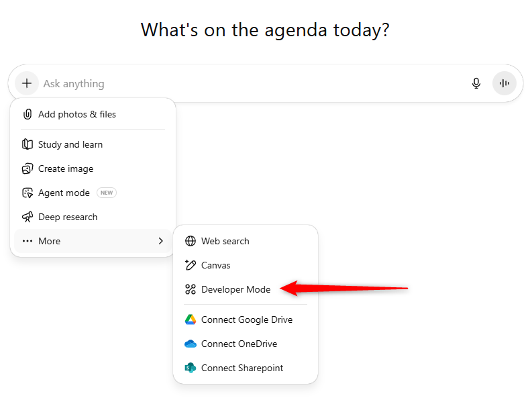
Task: Click the Web search globe icon
Action: coord(191,241)
